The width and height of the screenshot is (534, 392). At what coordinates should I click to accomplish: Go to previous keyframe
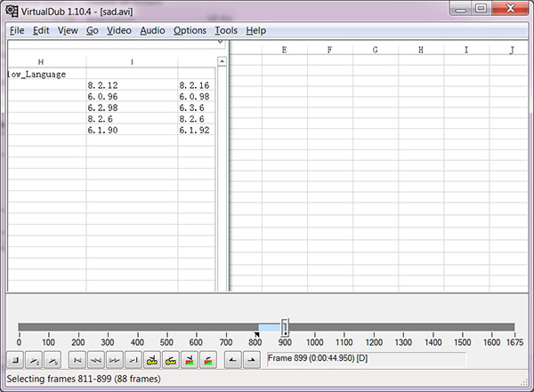point(152,360)
